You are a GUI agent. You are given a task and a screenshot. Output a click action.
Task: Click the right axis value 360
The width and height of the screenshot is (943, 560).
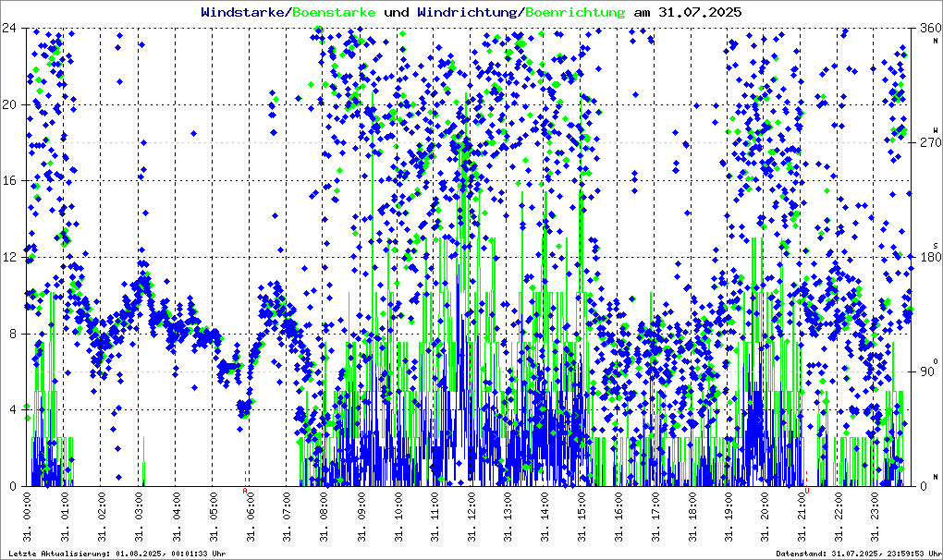[931, 28]
